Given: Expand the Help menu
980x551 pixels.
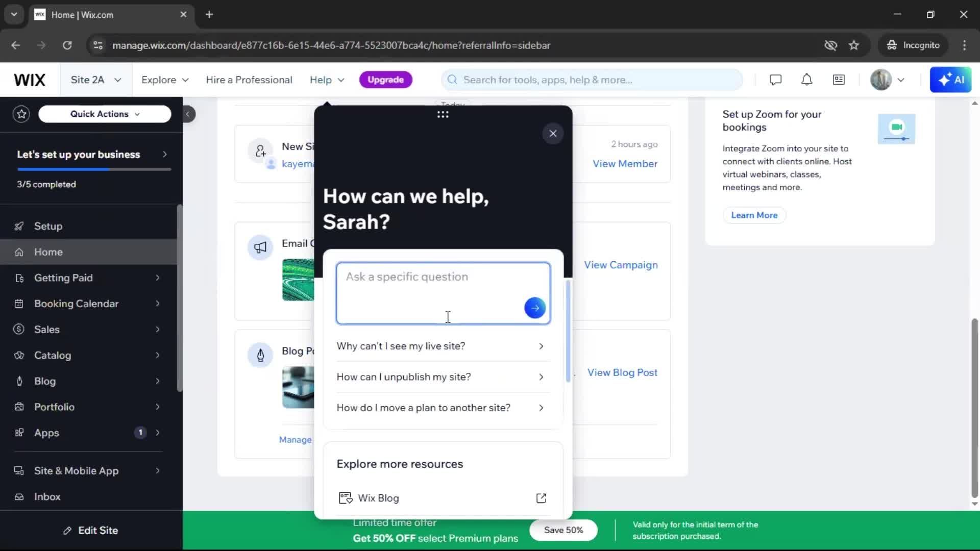Looking at the screenshot, I should pos(327,80).
